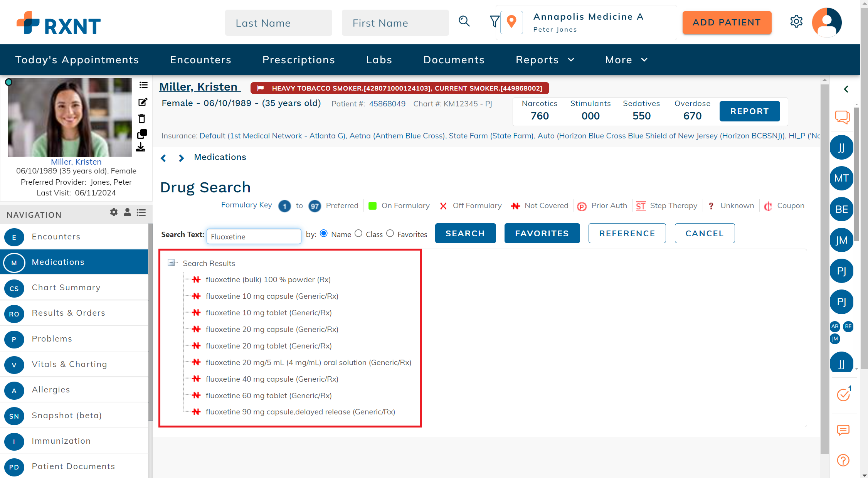Expand the Reports dropdown menu
Viewport: 868px width, 478px height.
(x=545, y=60)
